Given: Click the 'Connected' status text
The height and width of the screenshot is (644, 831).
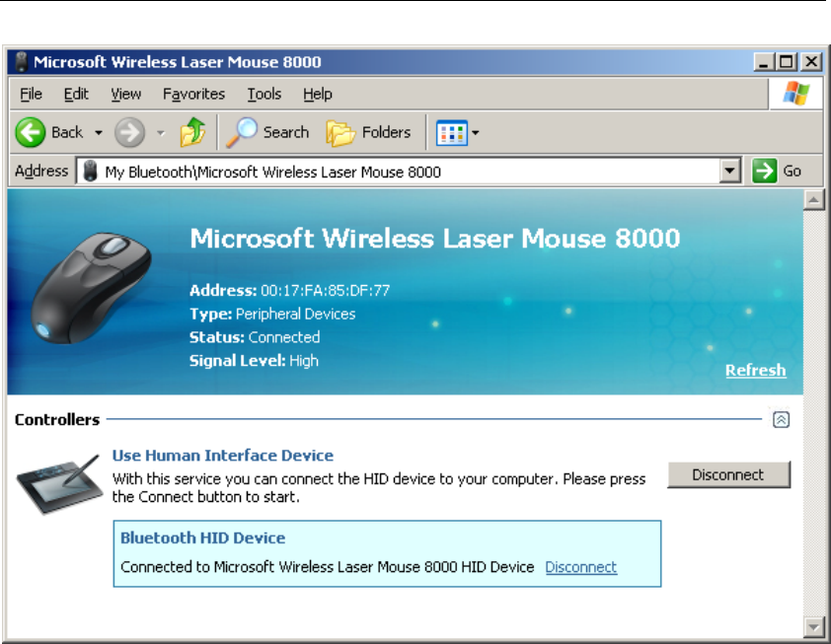Looking at the screenshot, I should [x=284, y=337].
